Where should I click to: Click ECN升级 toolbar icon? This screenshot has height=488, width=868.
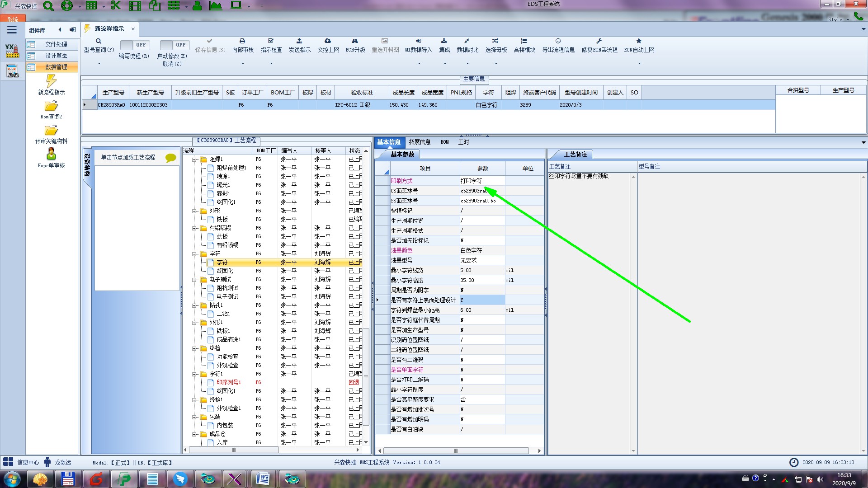coord(355,45)
